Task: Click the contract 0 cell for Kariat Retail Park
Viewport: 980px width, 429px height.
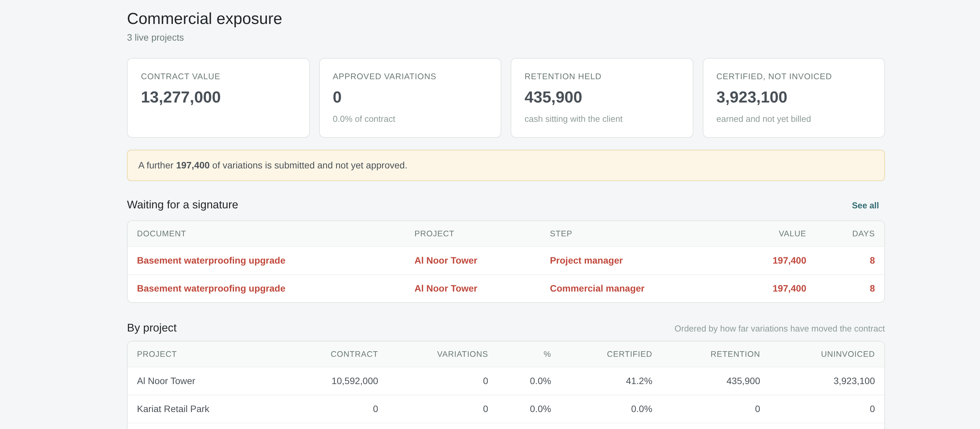Action: click(375, 409)
